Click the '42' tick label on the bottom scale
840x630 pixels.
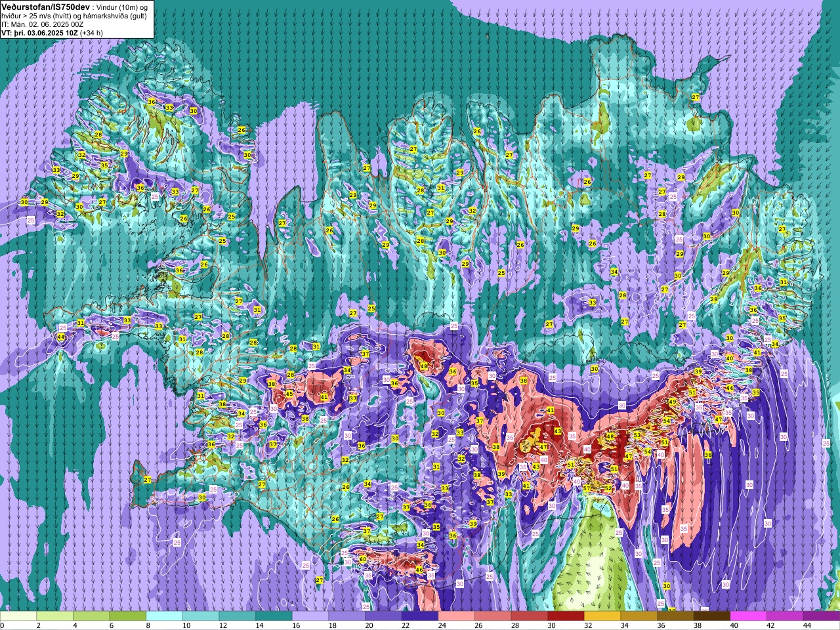click(771, 625)
